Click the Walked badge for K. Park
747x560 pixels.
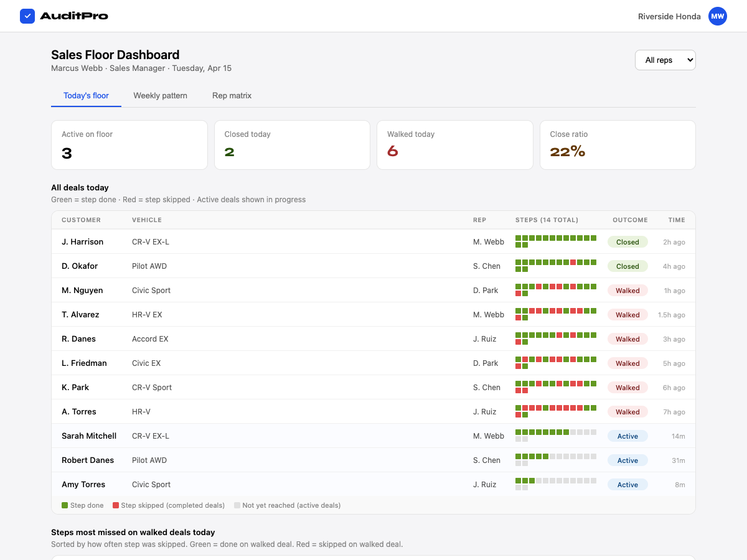pos(627,388)
